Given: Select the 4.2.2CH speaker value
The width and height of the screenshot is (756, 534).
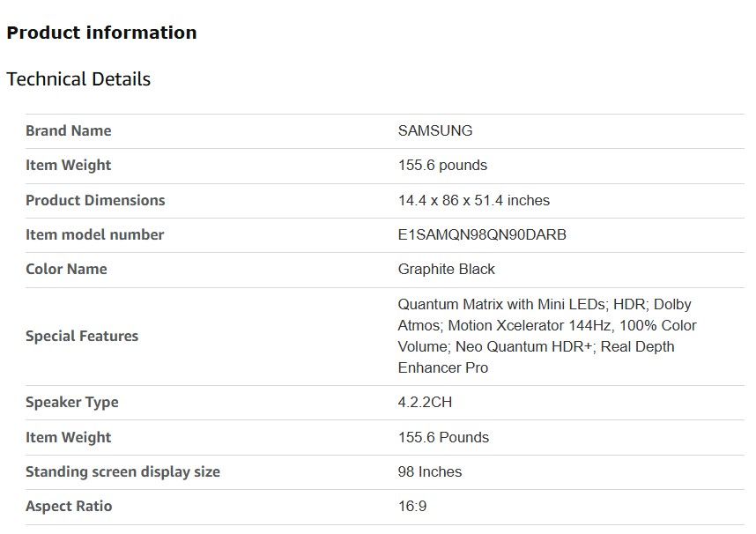Looking at the screenshot, I should click(425, 402).
